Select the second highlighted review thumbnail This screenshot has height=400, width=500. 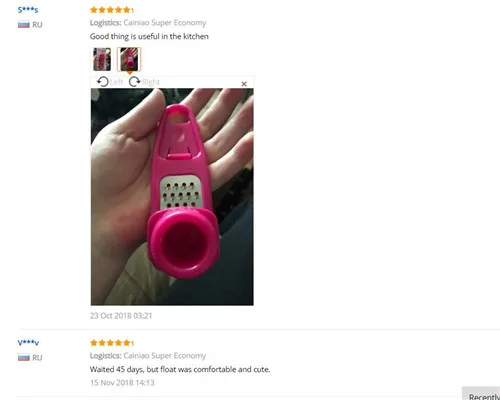129,59
